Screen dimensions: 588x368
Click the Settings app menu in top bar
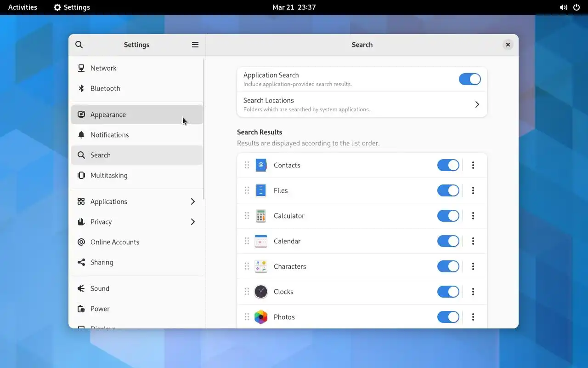tap(72, 7)
